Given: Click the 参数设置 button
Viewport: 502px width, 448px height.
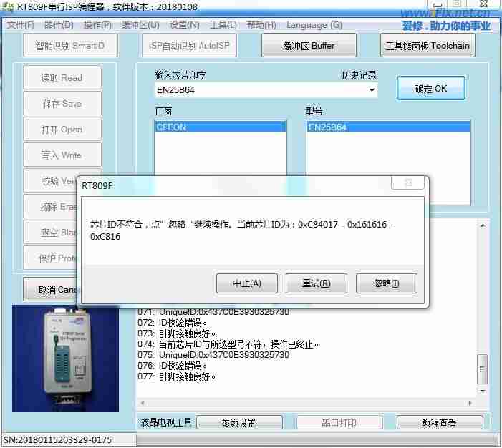Looking at the screenshot, I should [239, 423].
